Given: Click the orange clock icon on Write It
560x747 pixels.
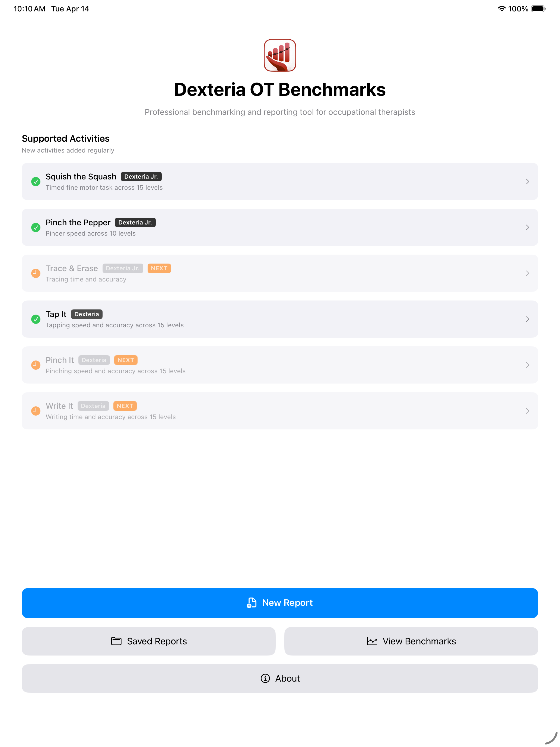Looking at the screenshot, I should pos(36,411).
